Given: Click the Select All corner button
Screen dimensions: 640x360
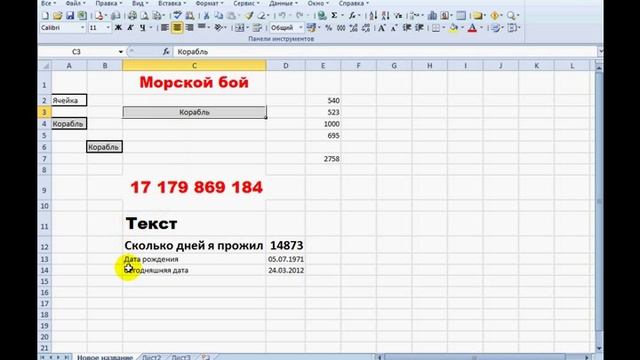Looking at the screenshot, I should (44, 65).
